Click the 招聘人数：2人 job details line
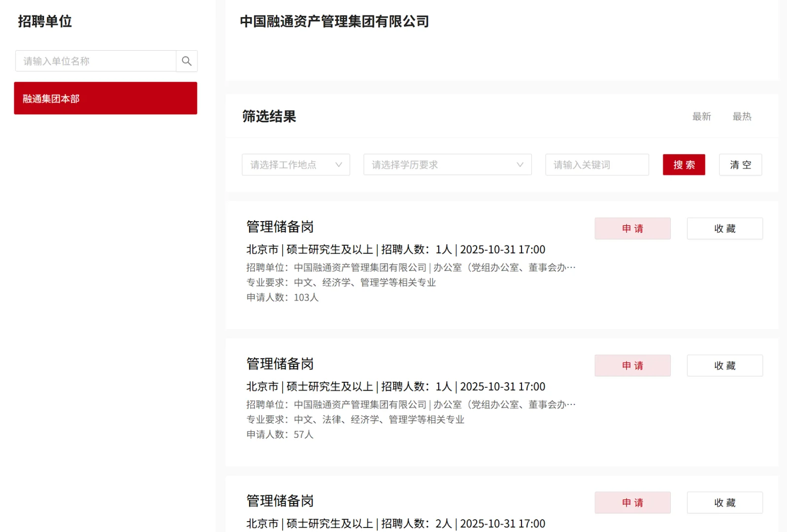 395,523
